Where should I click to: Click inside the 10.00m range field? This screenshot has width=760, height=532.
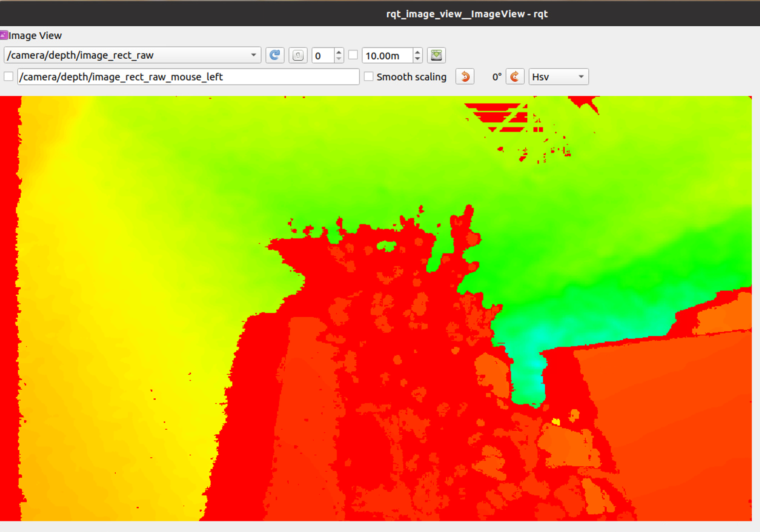coord(387,56)
